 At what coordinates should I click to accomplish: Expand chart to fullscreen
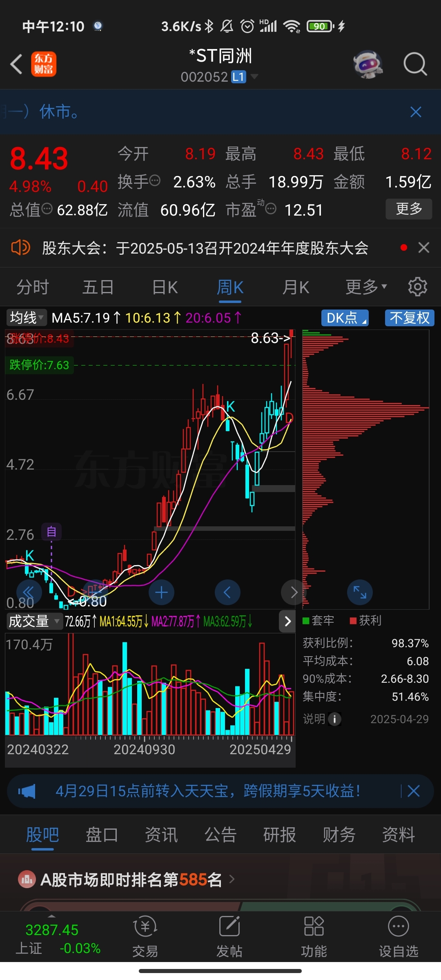point(360,592)
